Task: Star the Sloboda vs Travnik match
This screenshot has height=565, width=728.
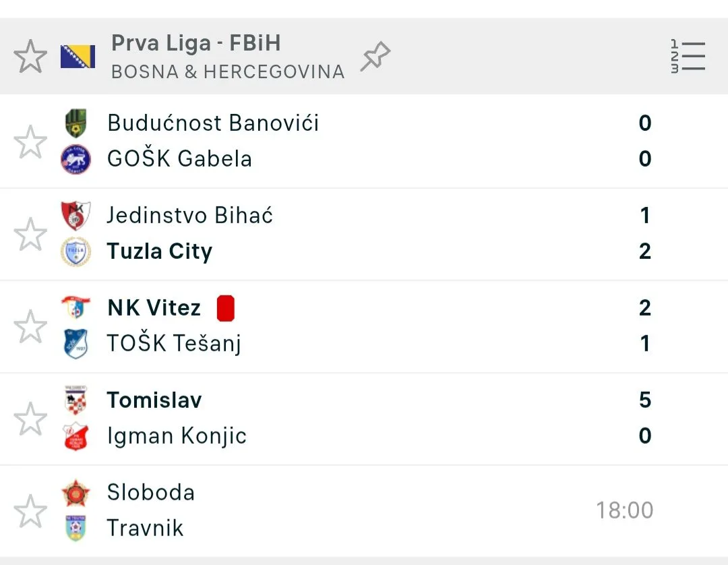Action: pos(30,511)
